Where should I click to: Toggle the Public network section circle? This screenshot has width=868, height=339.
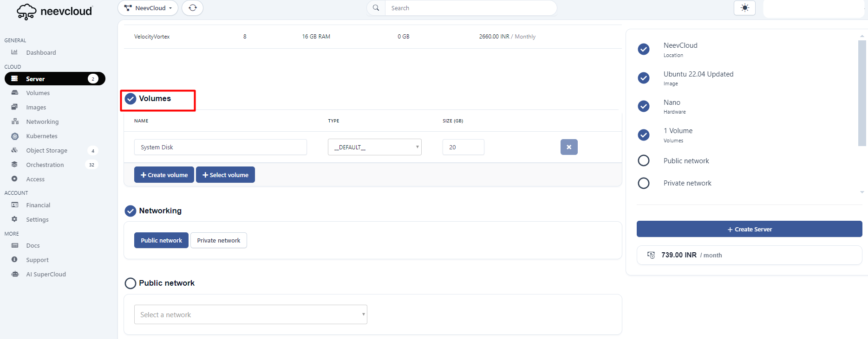(x=131, y=283)
